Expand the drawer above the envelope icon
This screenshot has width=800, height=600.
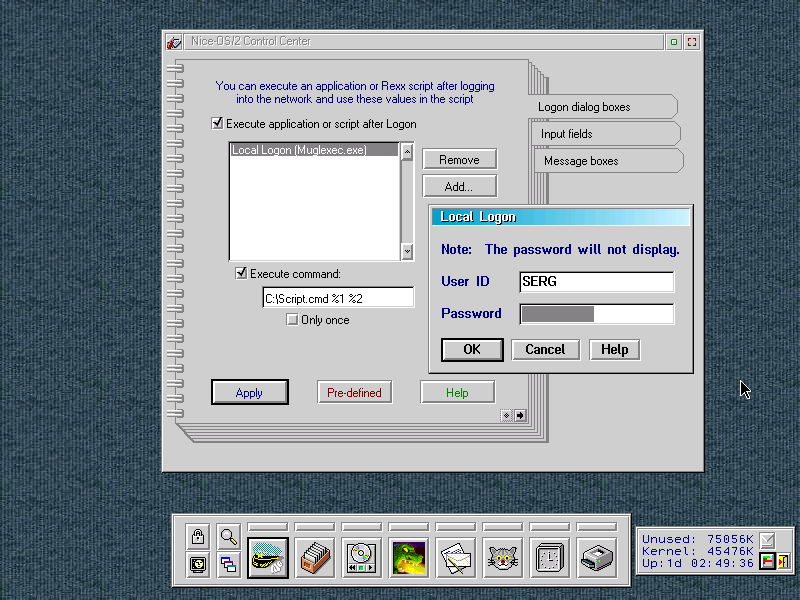coord(456,527)
